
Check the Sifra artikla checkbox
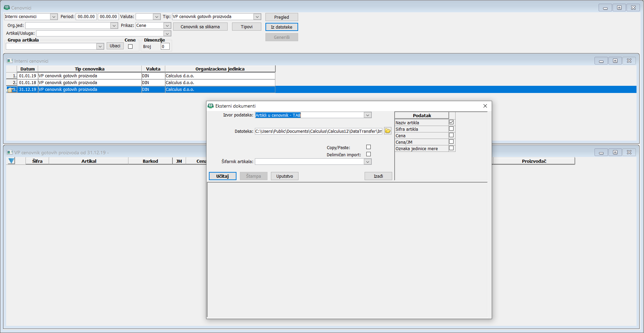(451, 129)
